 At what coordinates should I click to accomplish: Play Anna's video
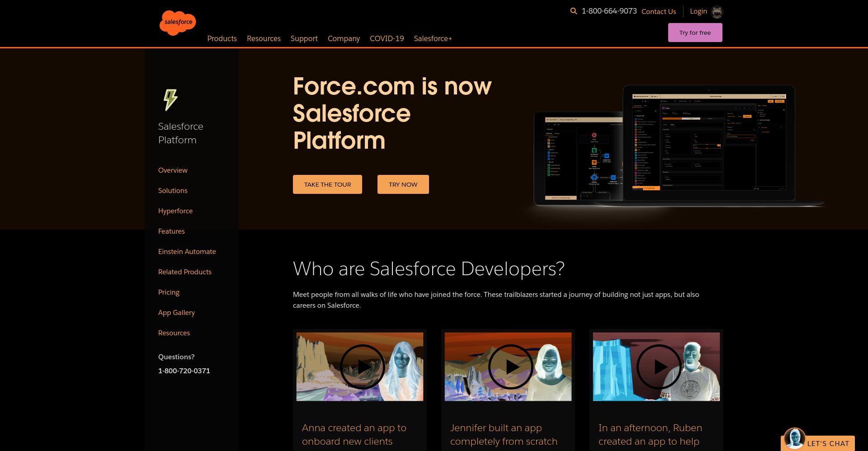362,366
